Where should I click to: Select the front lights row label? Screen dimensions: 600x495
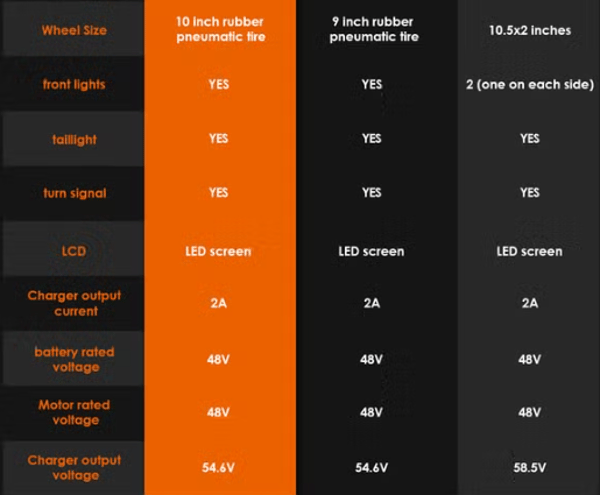point(74,85)
